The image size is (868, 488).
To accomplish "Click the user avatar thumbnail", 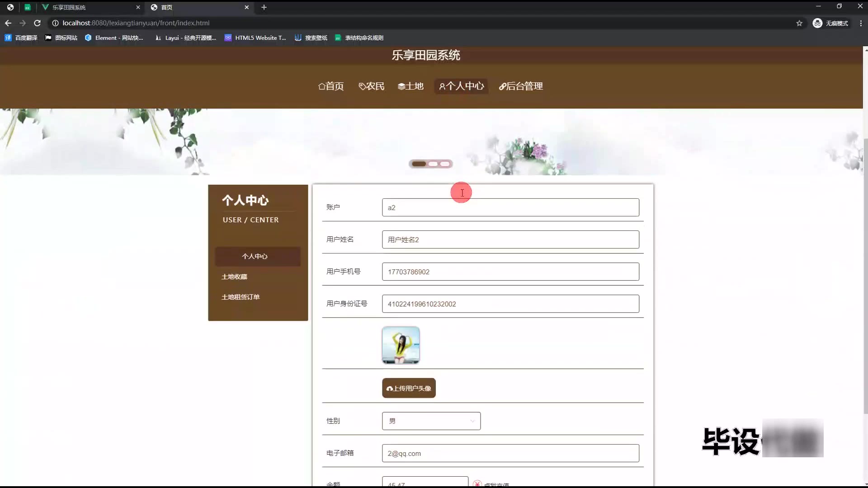I will [401, 345].
